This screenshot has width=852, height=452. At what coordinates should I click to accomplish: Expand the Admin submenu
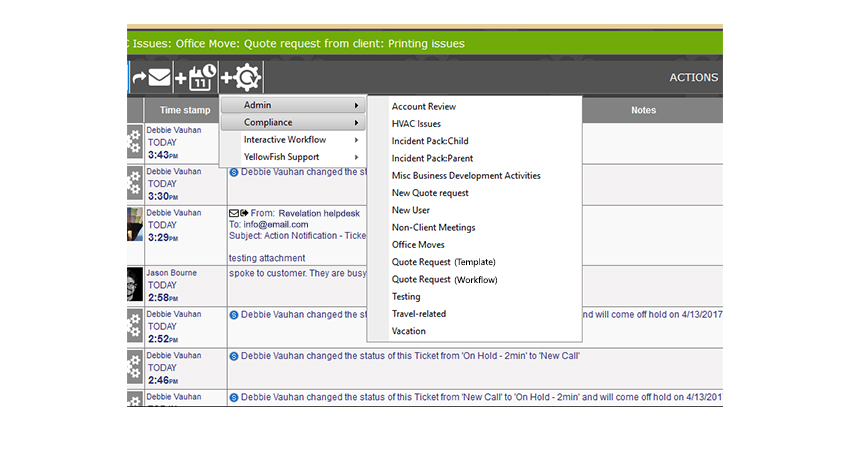click(292, 105)
